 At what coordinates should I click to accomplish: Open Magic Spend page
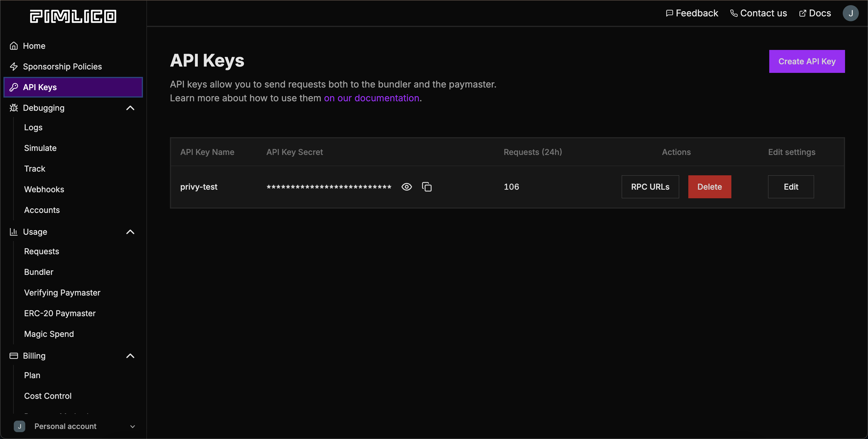49,334
